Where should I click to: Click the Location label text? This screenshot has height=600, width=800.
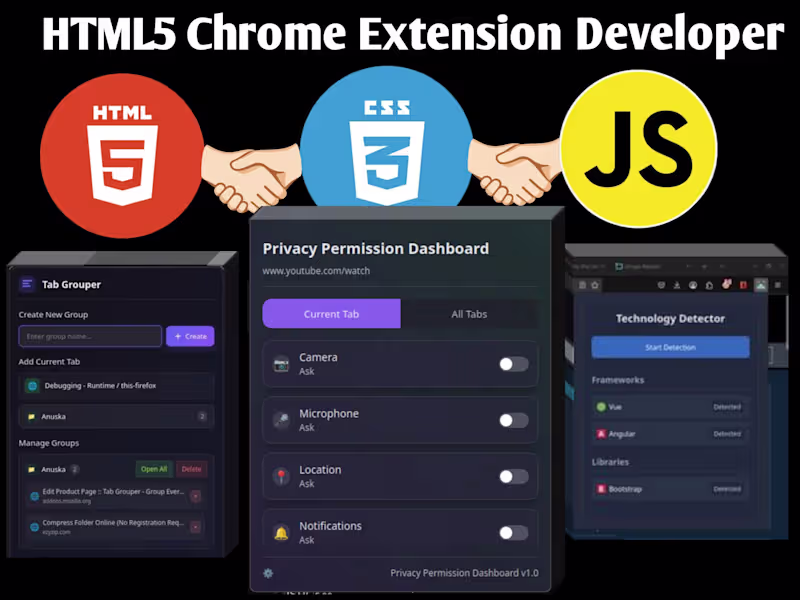click(320, 469)
